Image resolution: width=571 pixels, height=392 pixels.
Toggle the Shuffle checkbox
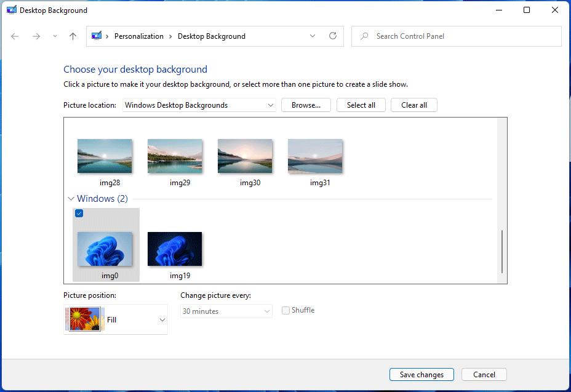point(285,310)
